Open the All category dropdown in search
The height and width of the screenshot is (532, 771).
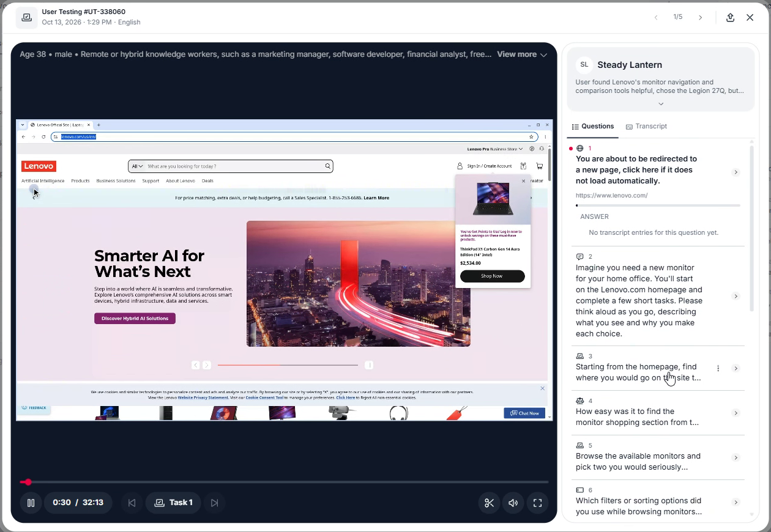pyautogui.click(x=137, y=166)
